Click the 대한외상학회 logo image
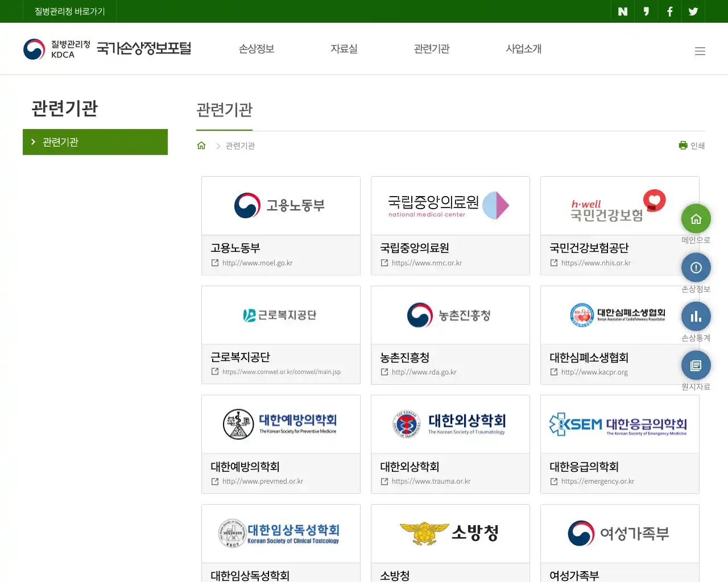This screenshot has height=582, width=728. pyautogui.click(x=449, y=424)
